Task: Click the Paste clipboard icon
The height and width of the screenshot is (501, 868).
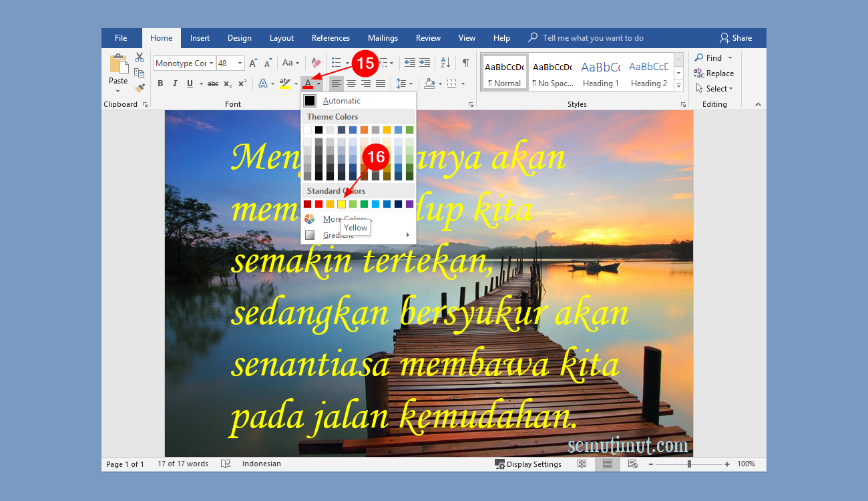Action: click(x=118, y=64)
